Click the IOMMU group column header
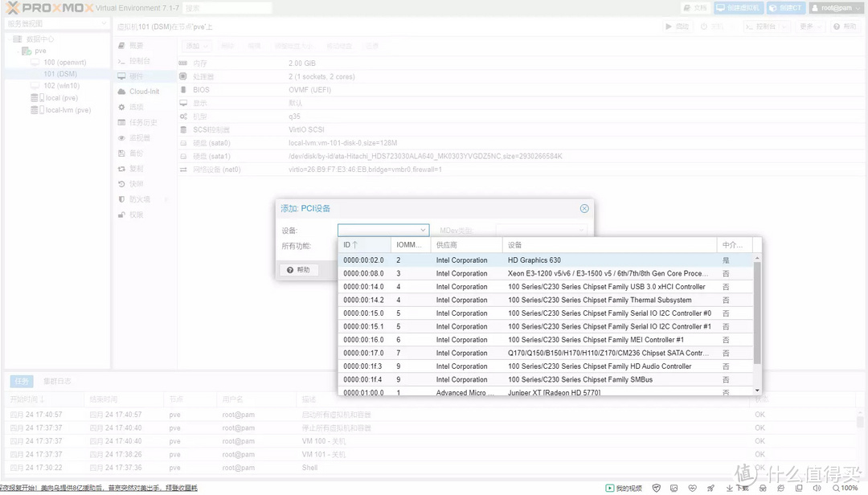 [411, 245]
